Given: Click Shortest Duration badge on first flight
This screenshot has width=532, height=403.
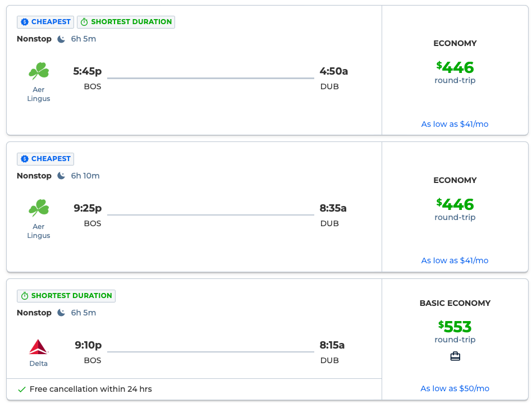Looking at the screenshot, I should pos(126,22).
